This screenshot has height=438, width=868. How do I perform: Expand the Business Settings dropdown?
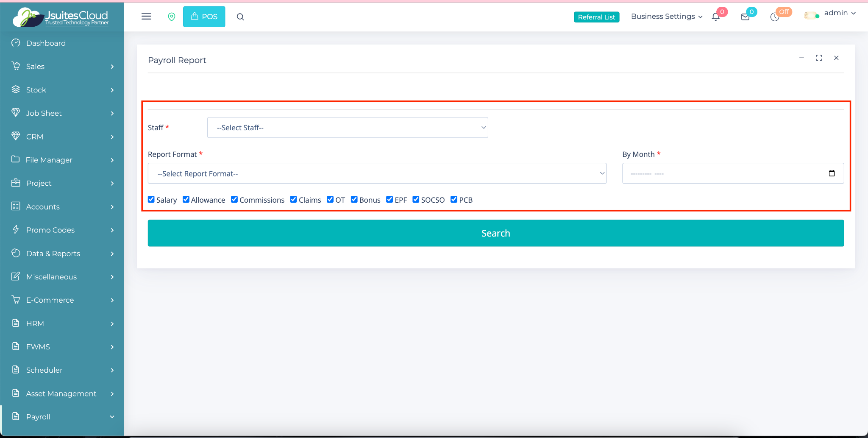666,17
